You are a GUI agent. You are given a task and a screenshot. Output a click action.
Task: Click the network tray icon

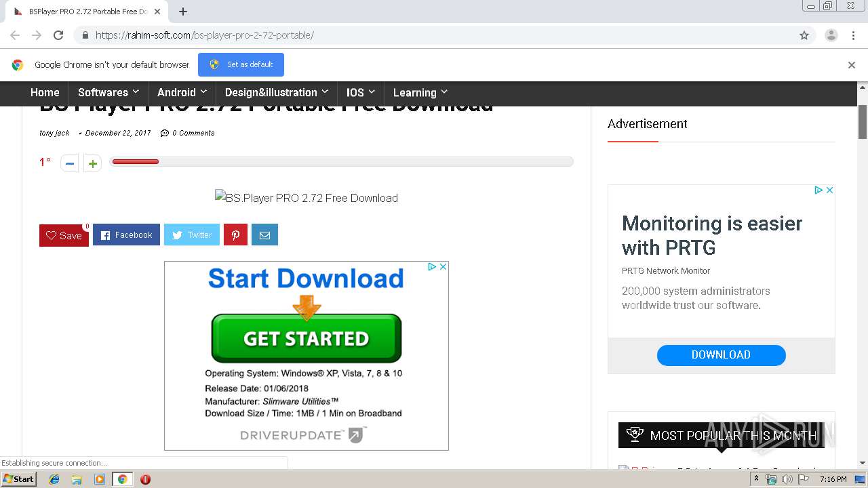(x=771, y=479)
